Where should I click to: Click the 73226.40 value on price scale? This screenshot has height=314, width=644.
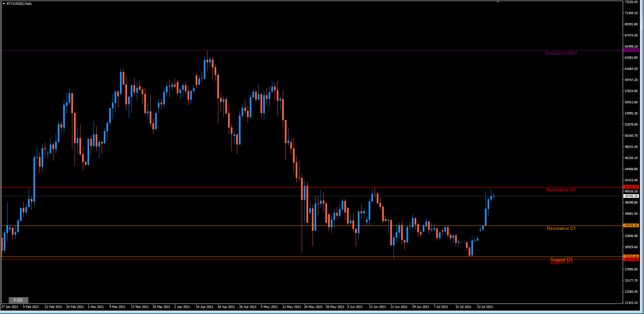(x=631, y=2)
